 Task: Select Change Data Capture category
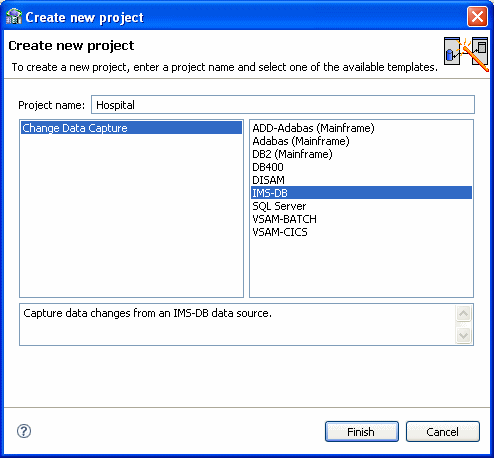(131, 128)
